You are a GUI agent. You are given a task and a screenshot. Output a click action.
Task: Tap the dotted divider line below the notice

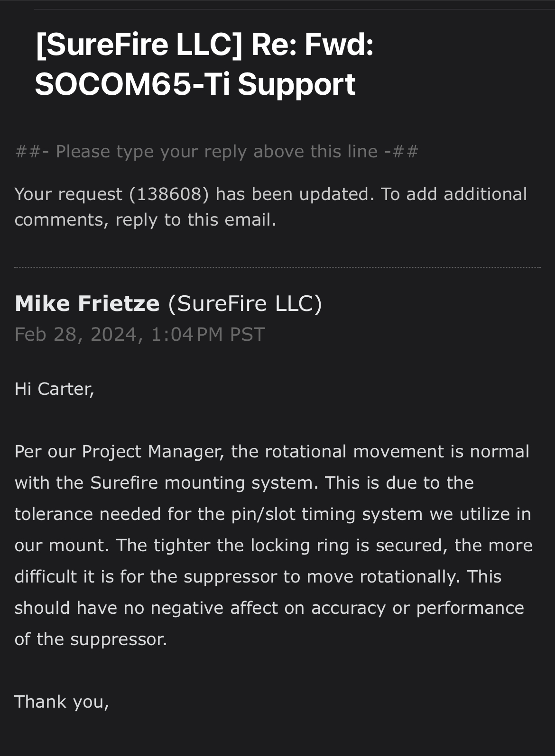277,267
